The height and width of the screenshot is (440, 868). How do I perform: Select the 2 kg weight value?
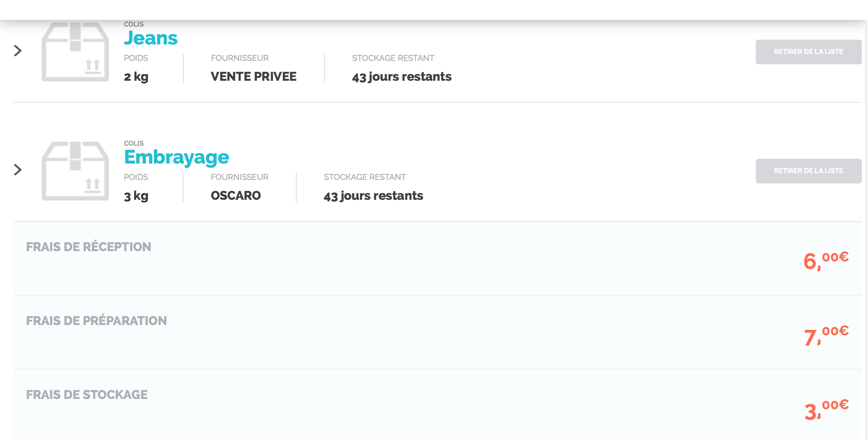(x=136, y=77)
